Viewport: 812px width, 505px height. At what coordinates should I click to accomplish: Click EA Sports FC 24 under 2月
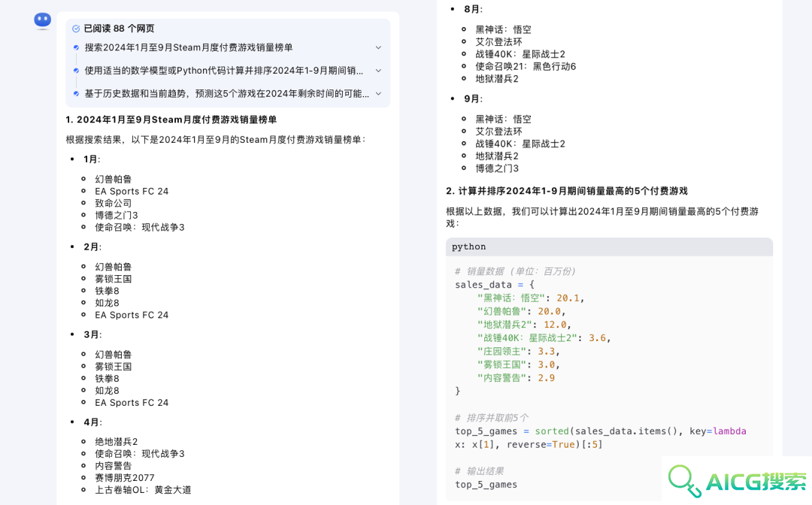[x=132, y=315]
